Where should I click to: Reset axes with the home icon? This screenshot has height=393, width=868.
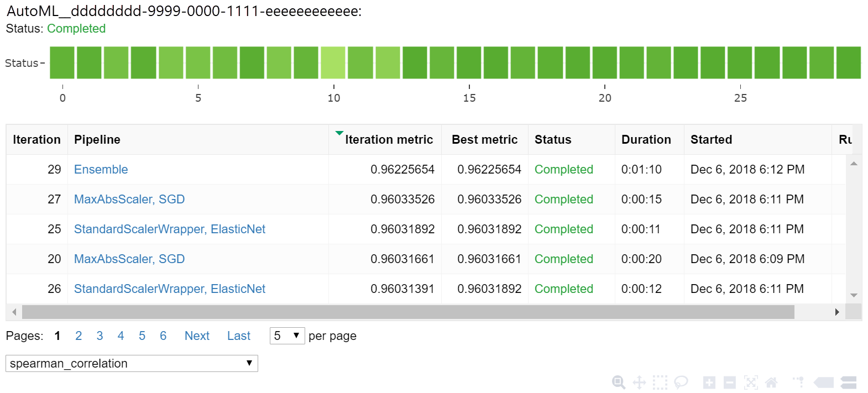771,382
